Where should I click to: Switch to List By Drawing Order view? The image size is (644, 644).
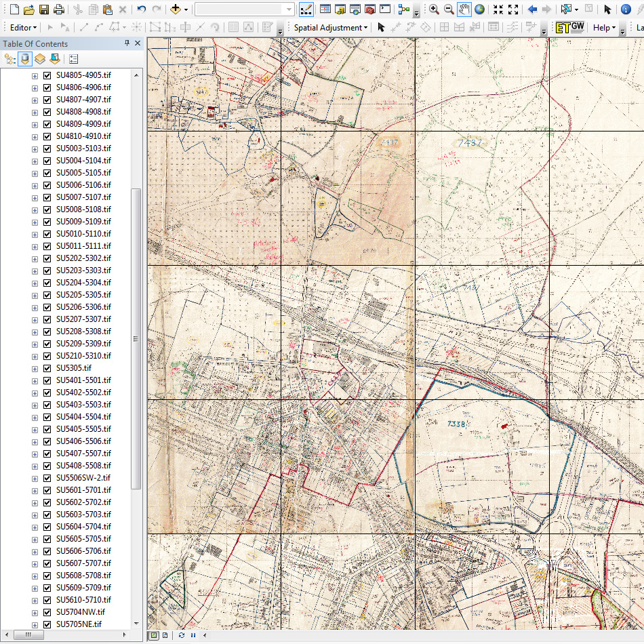(10, 59)
